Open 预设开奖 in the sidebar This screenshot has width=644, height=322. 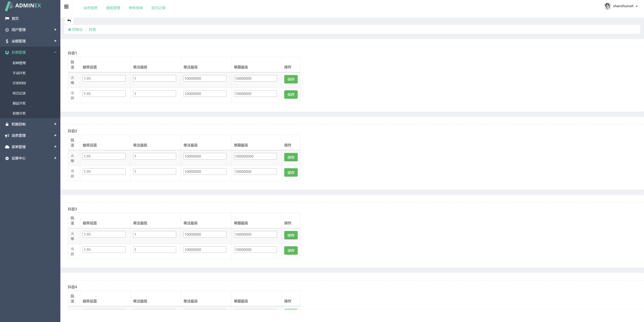pyautogui.click(x=19, y=103)
